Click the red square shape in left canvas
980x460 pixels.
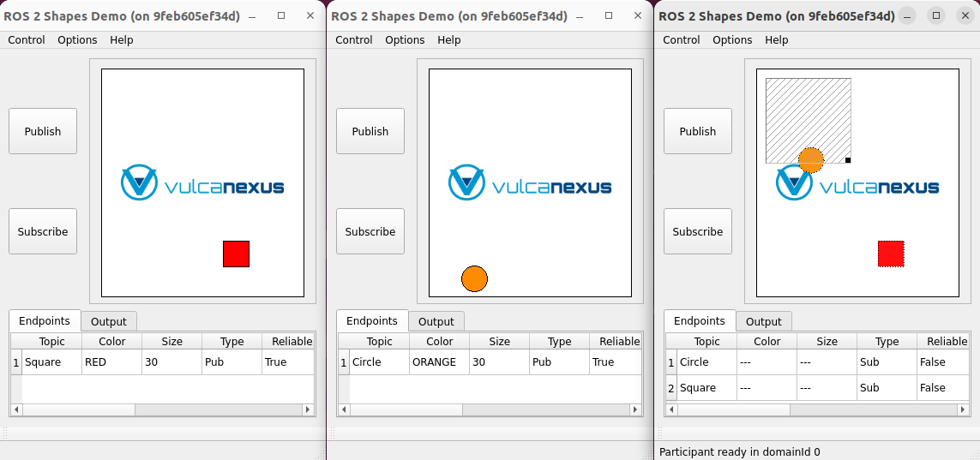(236, 254)
